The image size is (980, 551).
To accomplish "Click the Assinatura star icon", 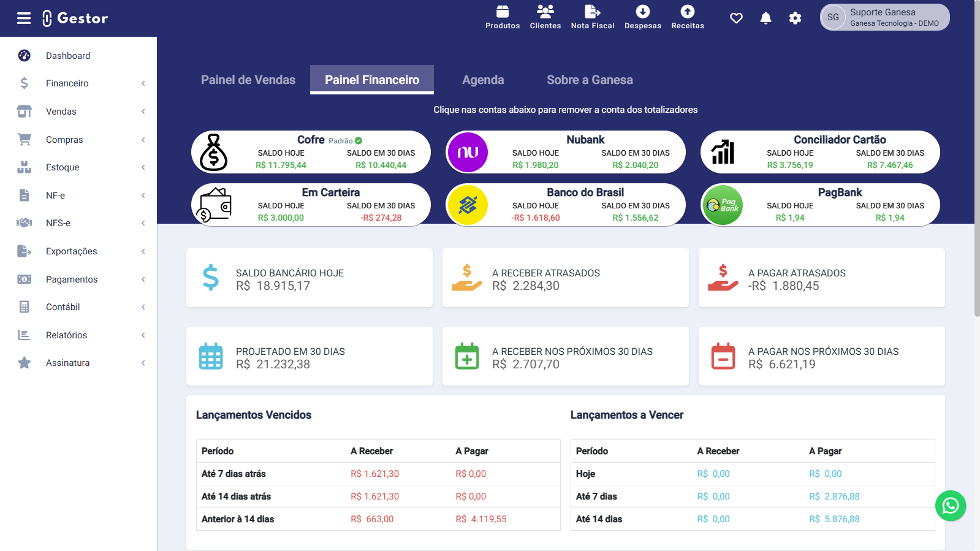I will click(25, 363).
